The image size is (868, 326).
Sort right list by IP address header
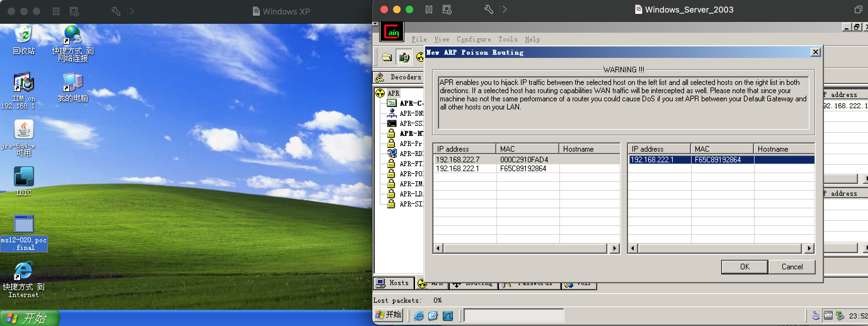(x=659, y=149)
